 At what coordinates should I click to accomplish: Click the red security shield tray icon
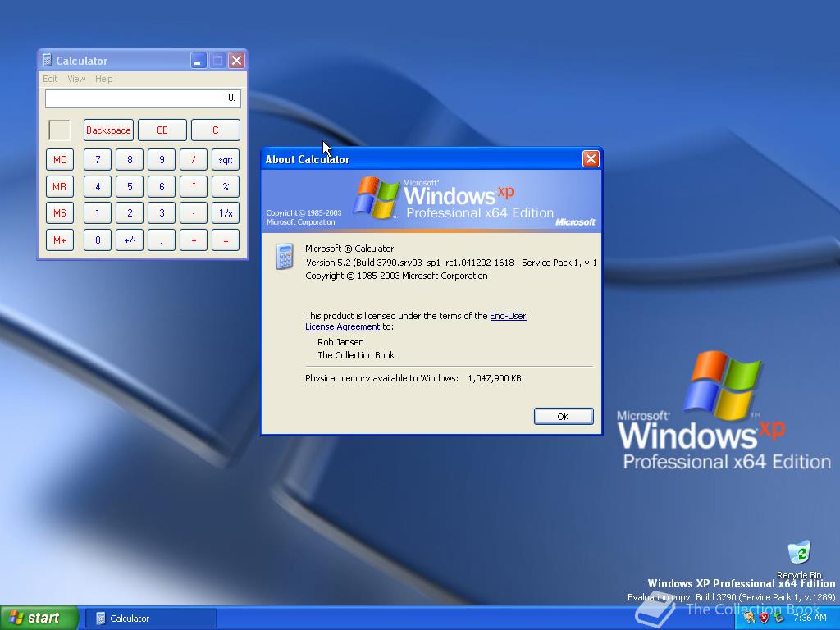tap(764, 619)
